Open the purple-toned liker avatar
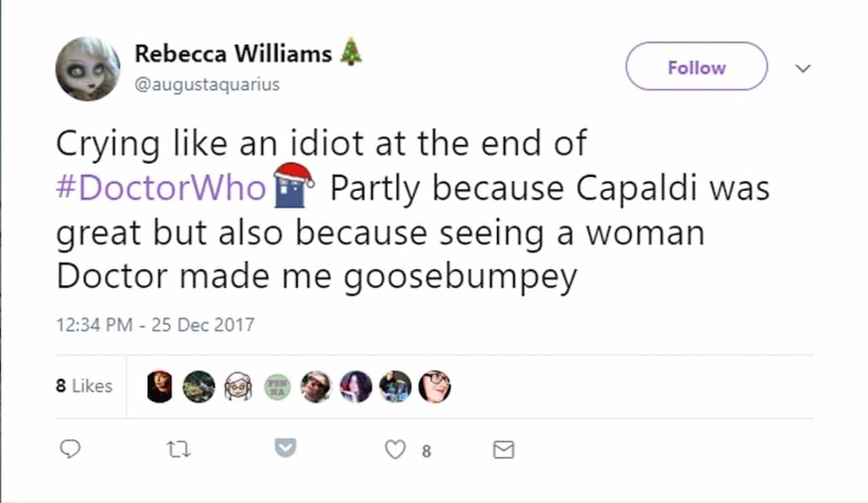Image resolution: width=868 pixels, height=503 pixels. pos(355,386)
